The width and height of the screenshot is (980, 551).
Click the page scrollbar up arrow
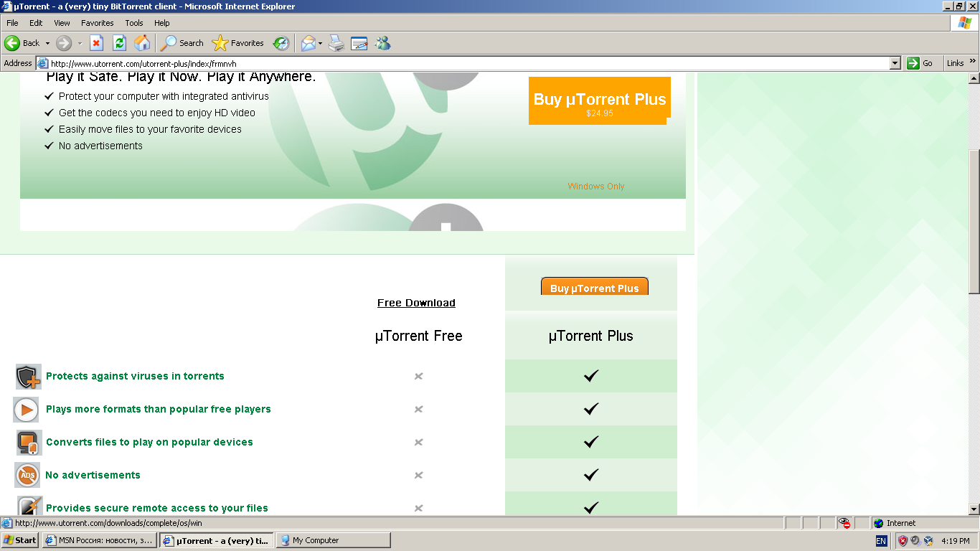coord(974,77)
